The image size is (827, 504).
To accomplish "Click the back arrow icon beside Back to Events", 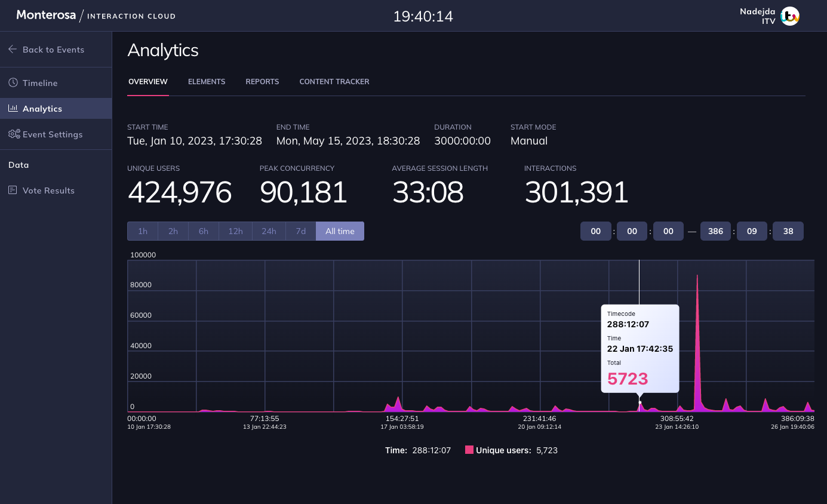I will coord(13,50).
